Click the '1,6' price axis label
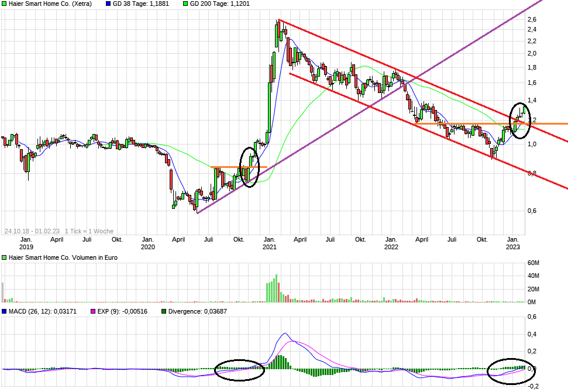 click(x=532, y=83)
